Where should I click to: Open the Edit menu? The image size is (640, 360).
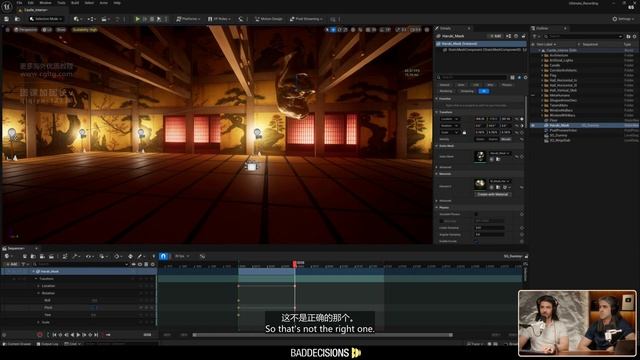[x=31, y=3]
